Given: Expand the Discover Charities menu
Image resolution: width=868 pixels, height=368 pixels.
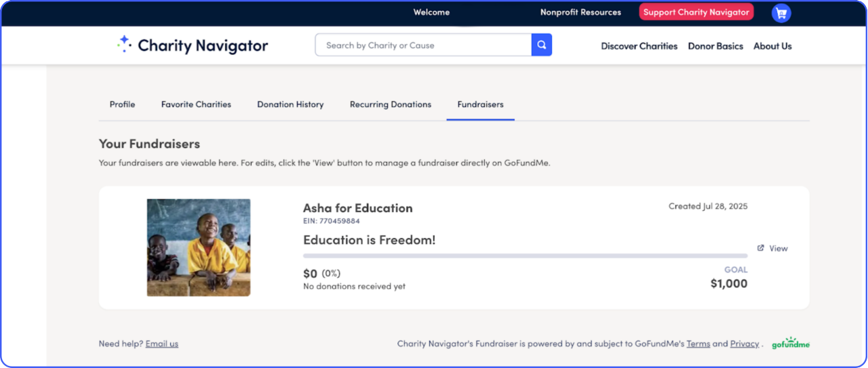Looking at the screenshot, I should (x=639, y=46).
